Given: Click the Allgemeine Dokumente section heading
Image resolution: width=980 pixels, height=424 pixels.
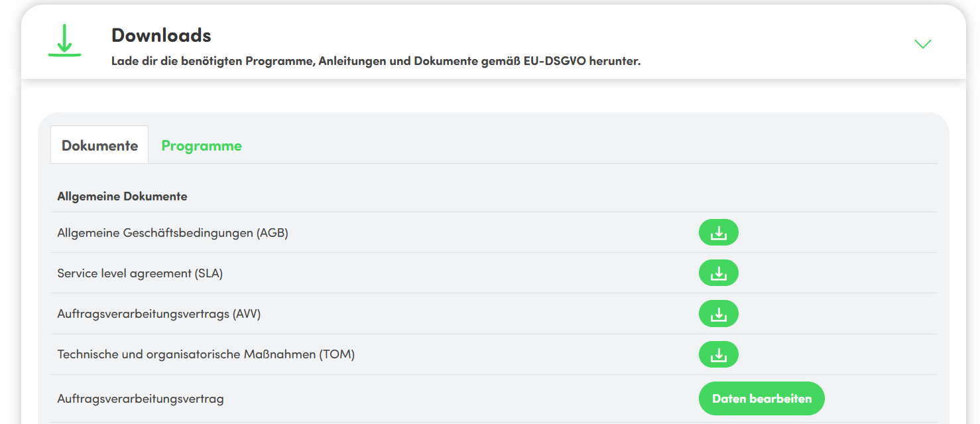Looking at the screenshot, I should (x=122, y=196).
